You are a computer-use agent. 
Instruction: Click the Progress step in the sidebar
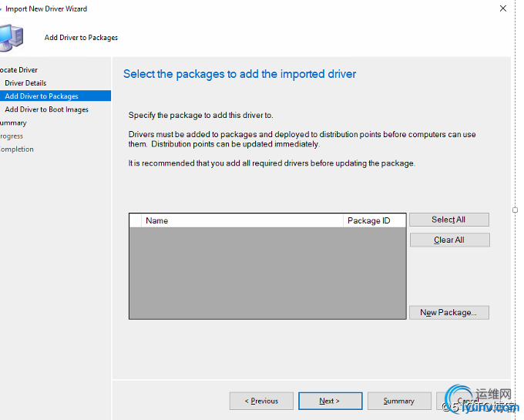(12, 136)
